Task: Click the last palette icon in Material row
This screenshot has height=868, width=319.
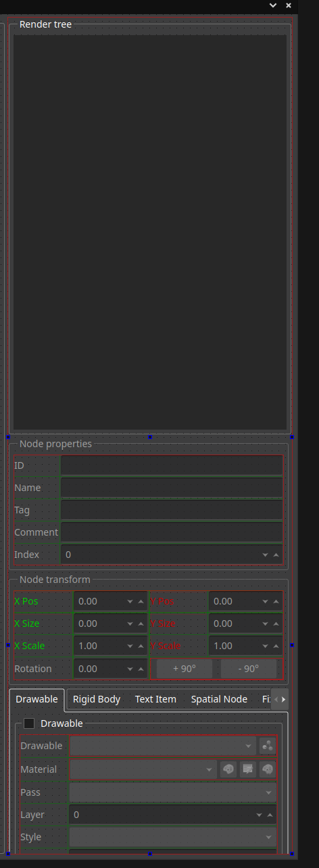Action: [x=268, y=769]
